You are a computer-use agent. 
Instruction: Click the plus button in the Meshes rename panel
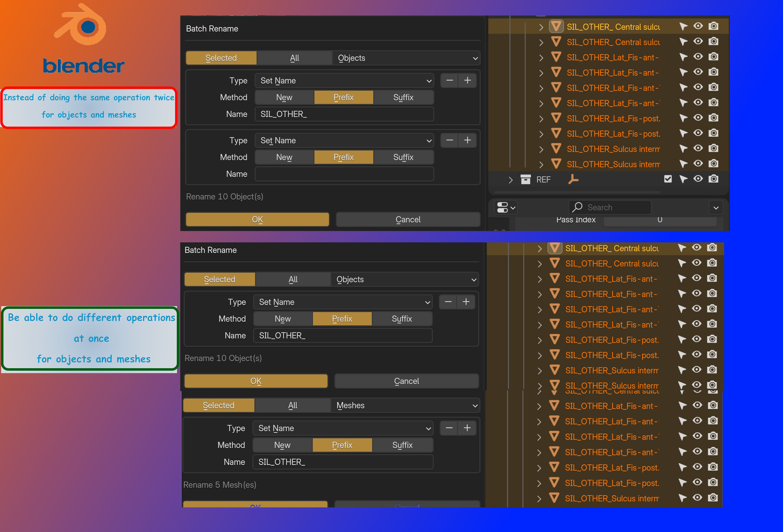click(x=467, y=428)
